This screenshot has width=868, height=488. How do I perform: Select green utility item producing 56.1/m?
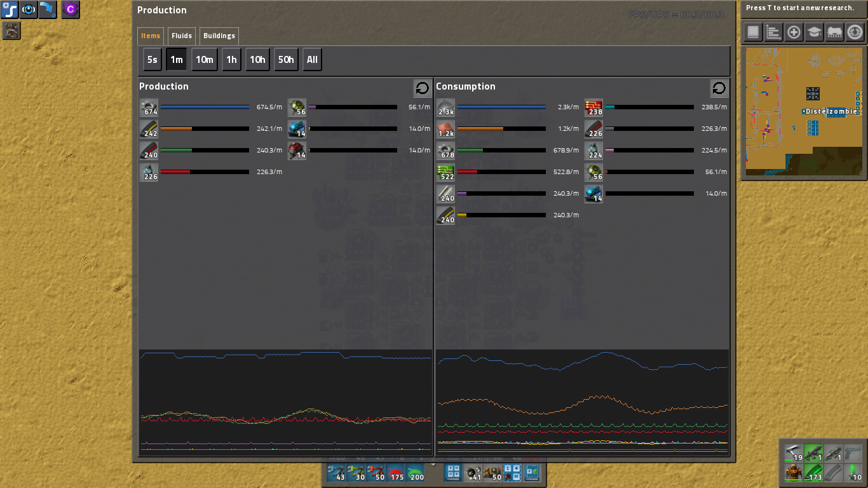(297, 107)
